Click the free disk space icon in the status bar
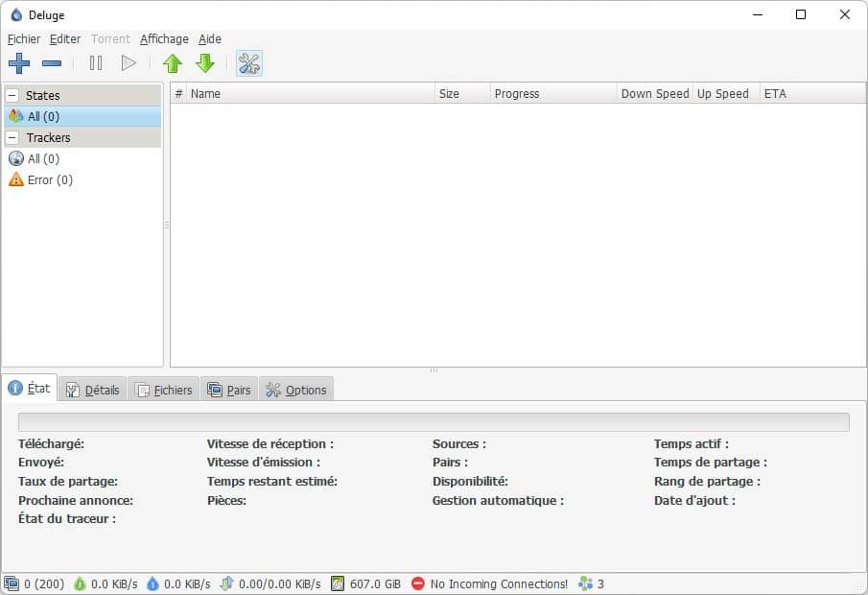This screenshot has height=595, width=868. pos(338,583)
